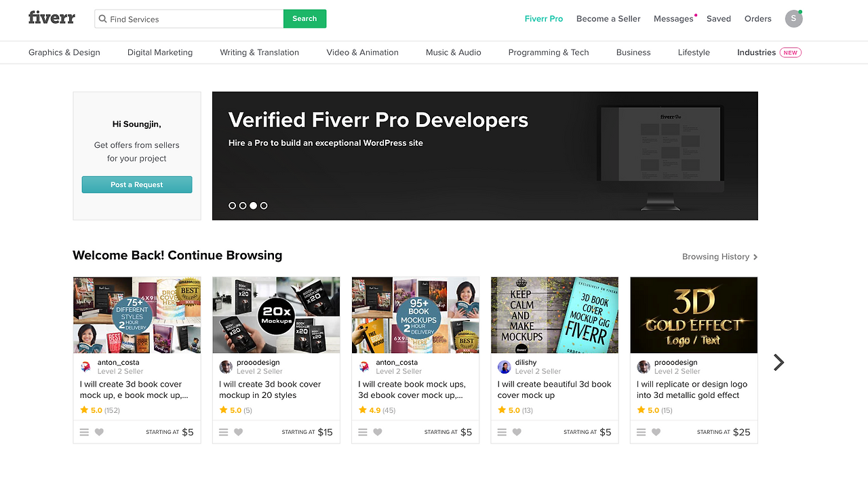Click the Verified Fiverr Pro Developers banner
The height and width of the screenshot is (478, 868).
pyautogui.click(x=485, y=156)
